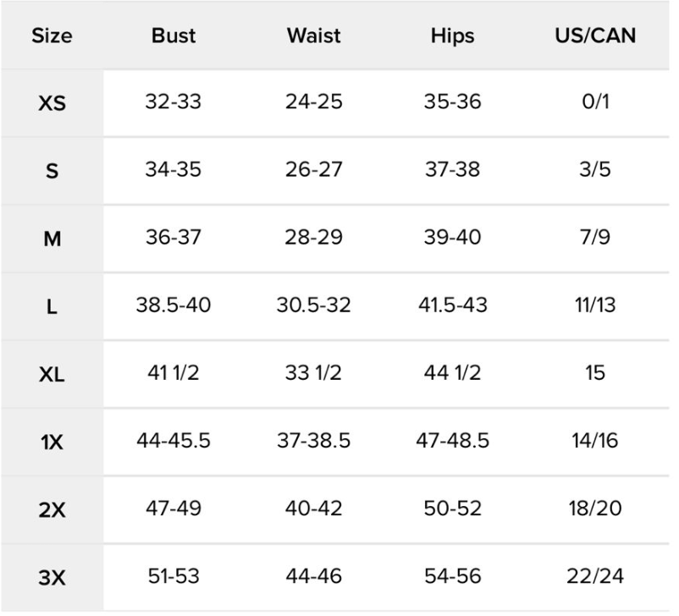
Task: Click the 41 1/2 bust cell
Action: click(x=174, y=373)
